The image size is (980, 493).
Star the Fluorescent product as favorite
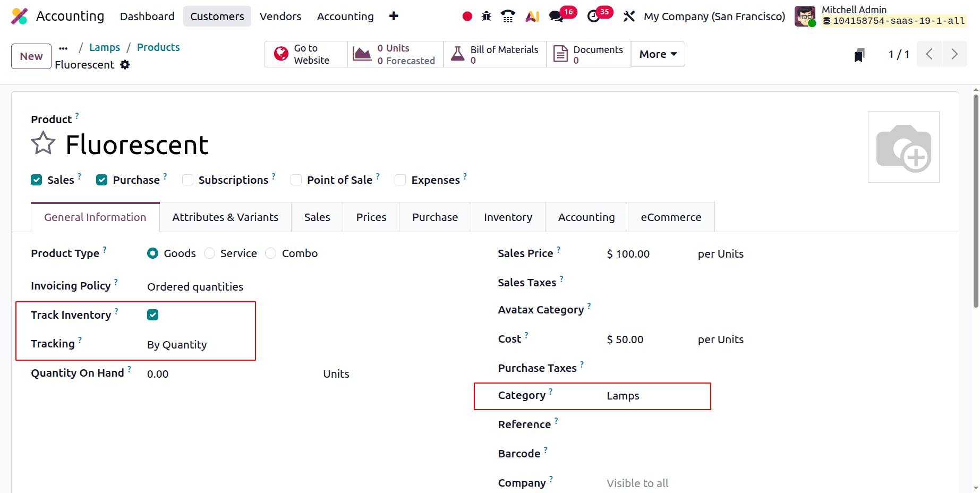[x=43, y=142]
